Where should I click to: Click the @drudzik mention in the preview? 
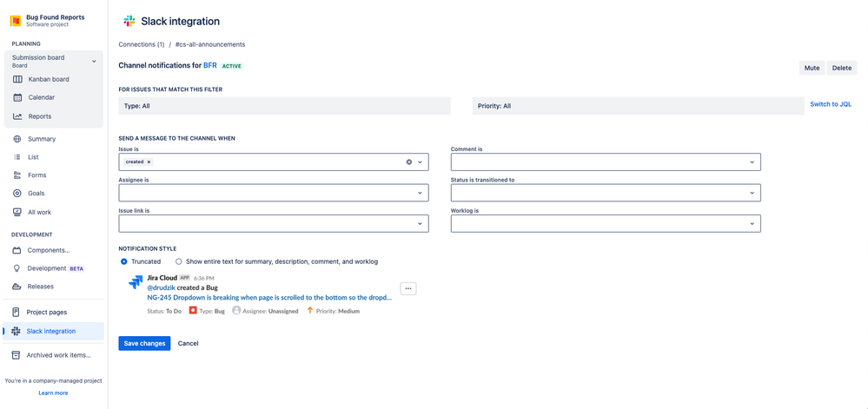pos(162,287)
